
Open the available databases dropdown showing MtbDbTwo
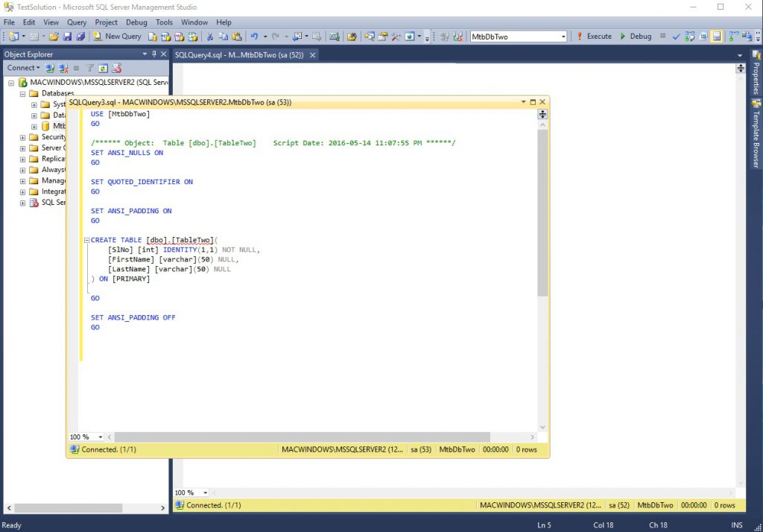point(564,36)
